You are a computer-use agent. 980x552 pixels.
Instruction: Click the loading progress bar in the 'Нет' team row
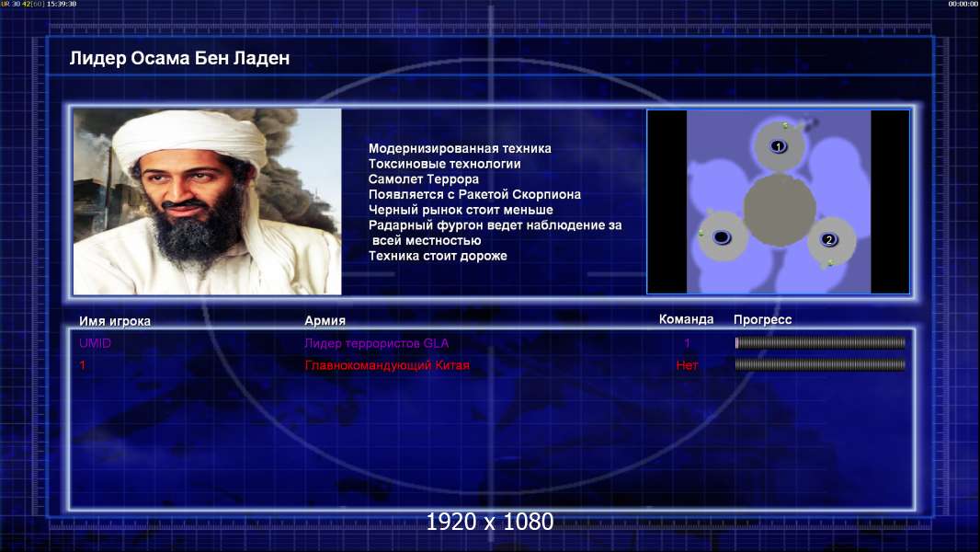[x=820, y=364]
